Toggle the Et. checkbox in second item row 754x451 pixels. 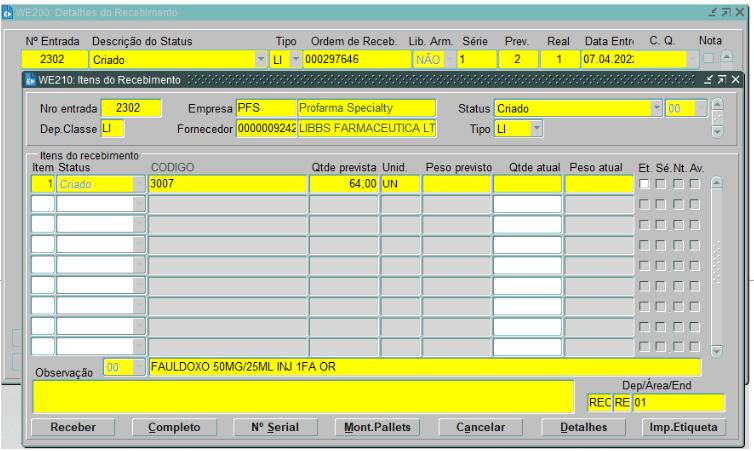644,204
